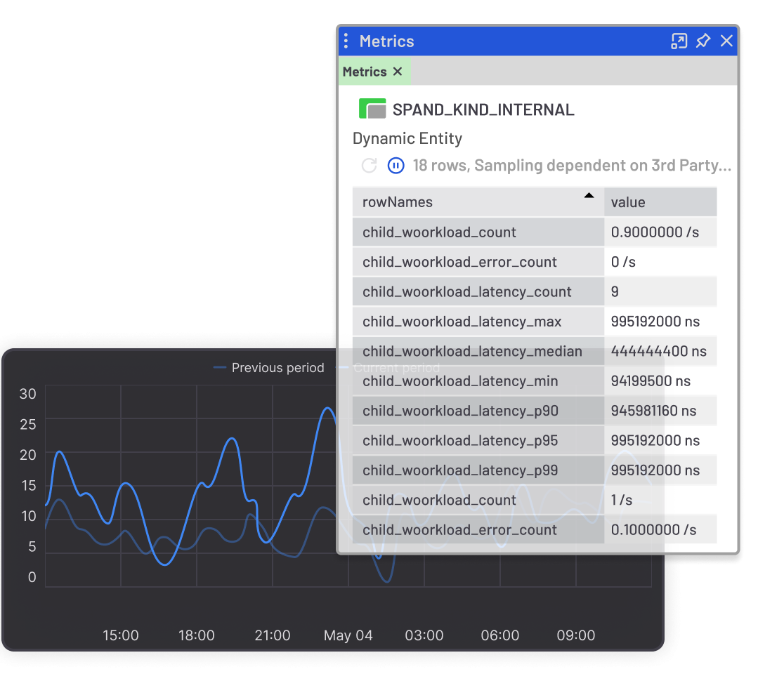Select the child_woorkload_latency_p99 row
784x674 pixels.
click(460, 470)
